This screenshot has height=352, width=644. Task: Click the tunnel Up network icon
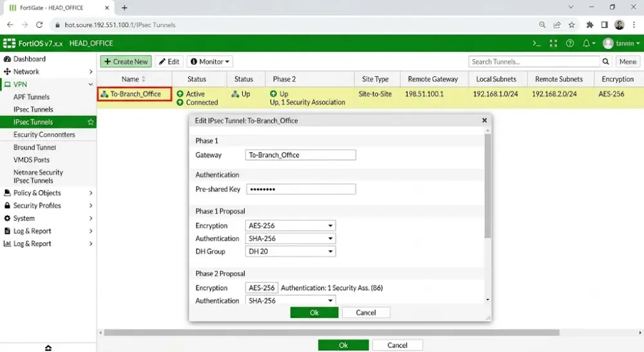(235, 94)
